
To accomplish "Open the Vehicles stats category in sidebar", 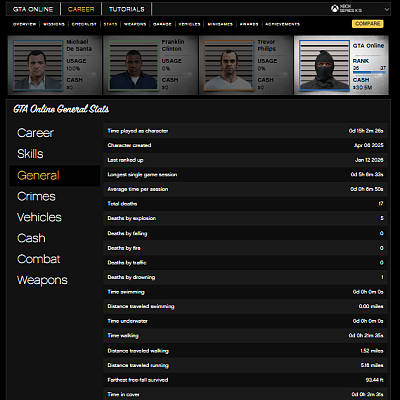I will pyautogui.click(x=39, y=217).
